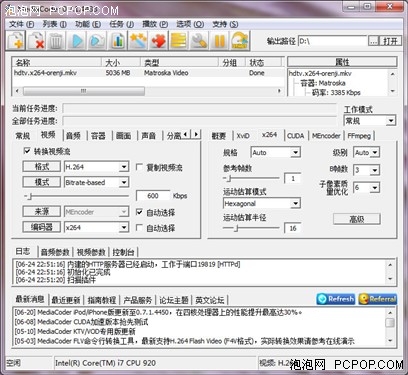Uncheck 自动选择 beside the MEncoder source
Viewport: 408px width, 375px height.
[x=140, y=212]
